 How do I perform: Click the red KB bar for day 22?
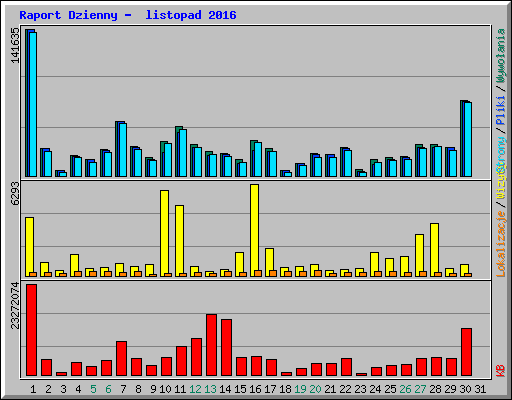click(347, 367)
